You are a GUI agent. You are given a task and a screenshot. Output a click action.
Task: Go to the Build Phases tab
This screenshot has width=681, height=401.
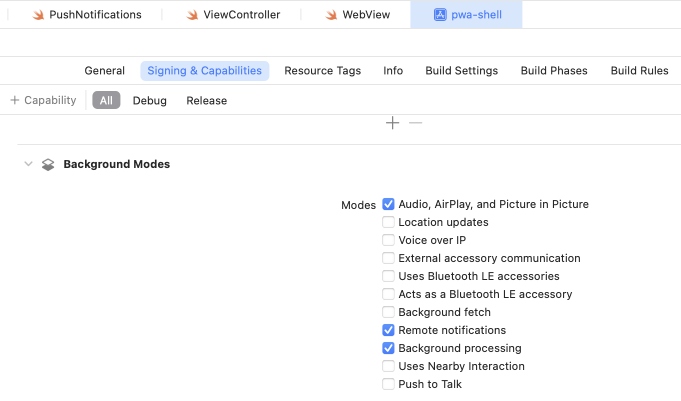554,70
